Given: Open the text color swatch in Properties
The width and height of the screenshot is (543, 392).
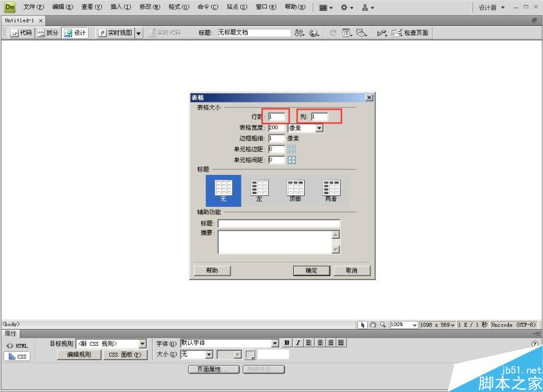Looking at the screenshot, I should (x=250, y=355).
